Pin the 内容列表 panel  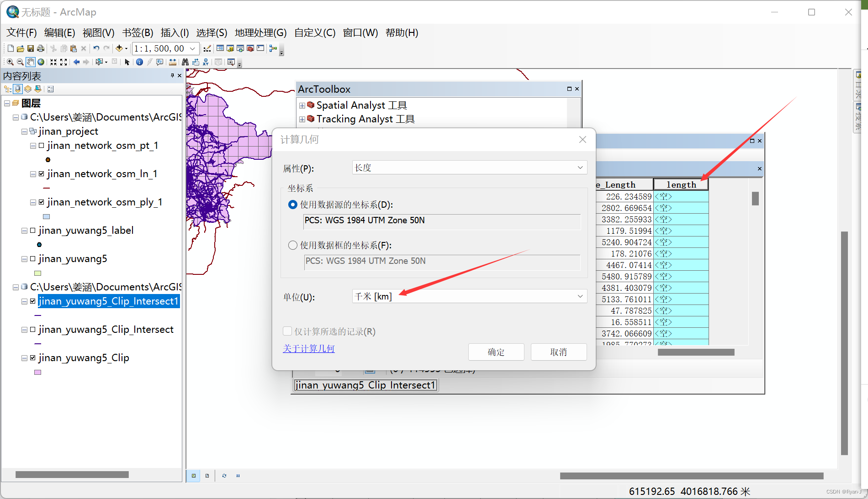tap(172, 76)
